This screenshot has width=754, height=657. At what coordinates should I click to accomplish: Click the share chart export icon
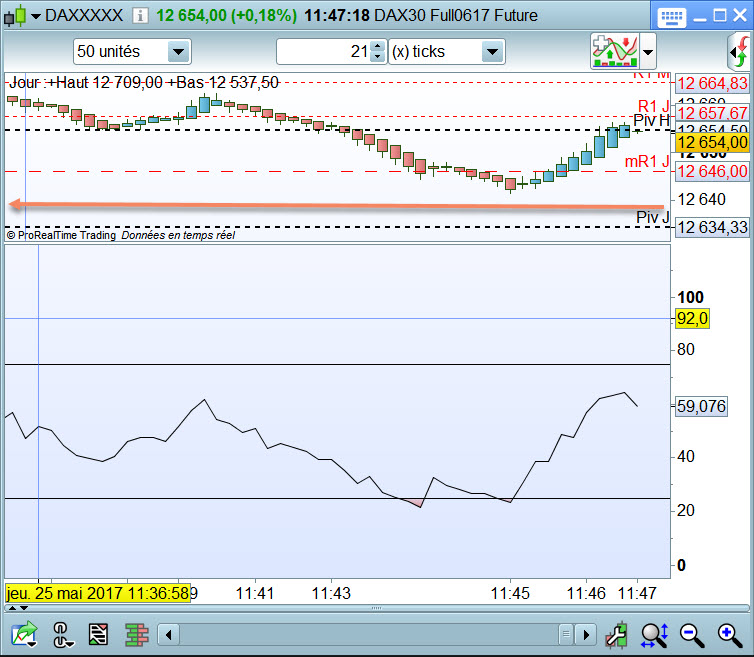point(24,634)
